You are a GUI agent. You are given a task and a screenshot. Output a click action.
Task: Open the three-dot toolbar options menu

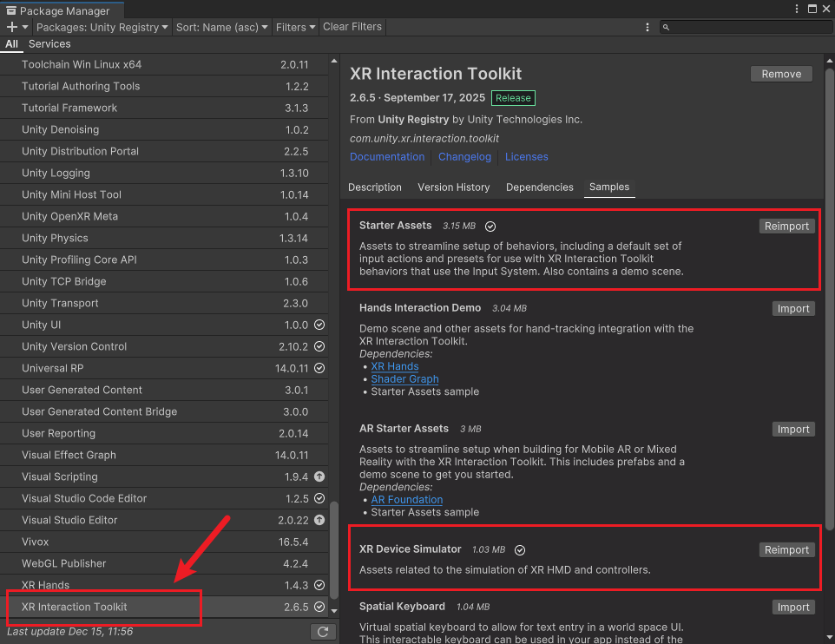pyautogui.click(x=647, y=27)
